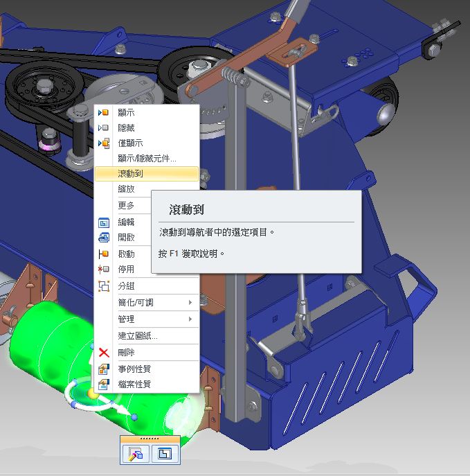
Task: Click the 停用 (Deactivate) icon
Action: [103, 270]
